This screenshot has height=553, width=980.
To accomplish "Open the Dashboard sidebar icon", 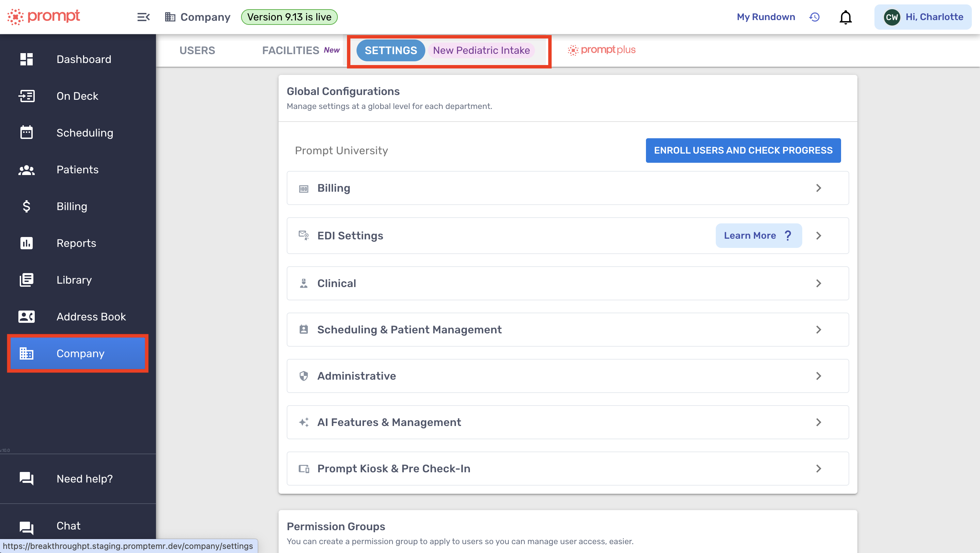I will 26,59.
